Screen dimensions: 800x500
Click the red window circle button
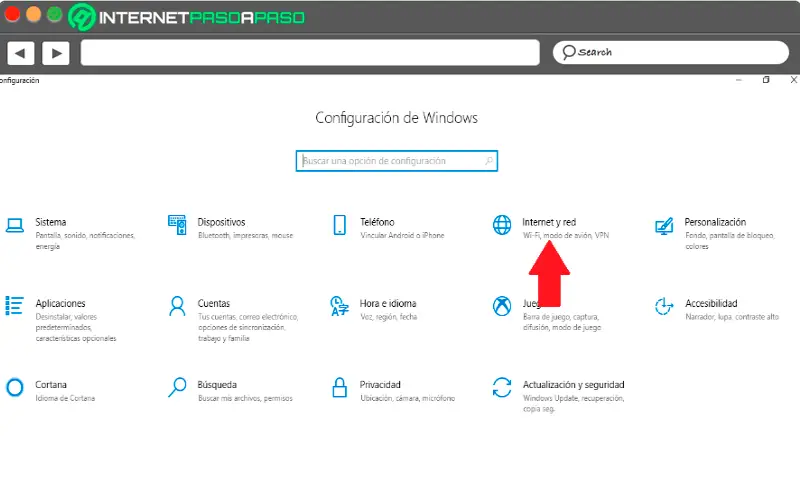point(12,14)
